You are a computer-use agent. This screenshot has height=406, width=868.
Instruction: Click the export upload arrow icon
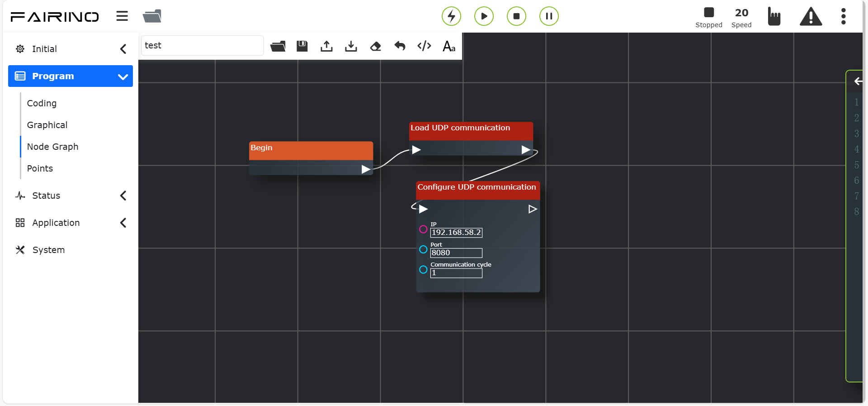point(326,46)
